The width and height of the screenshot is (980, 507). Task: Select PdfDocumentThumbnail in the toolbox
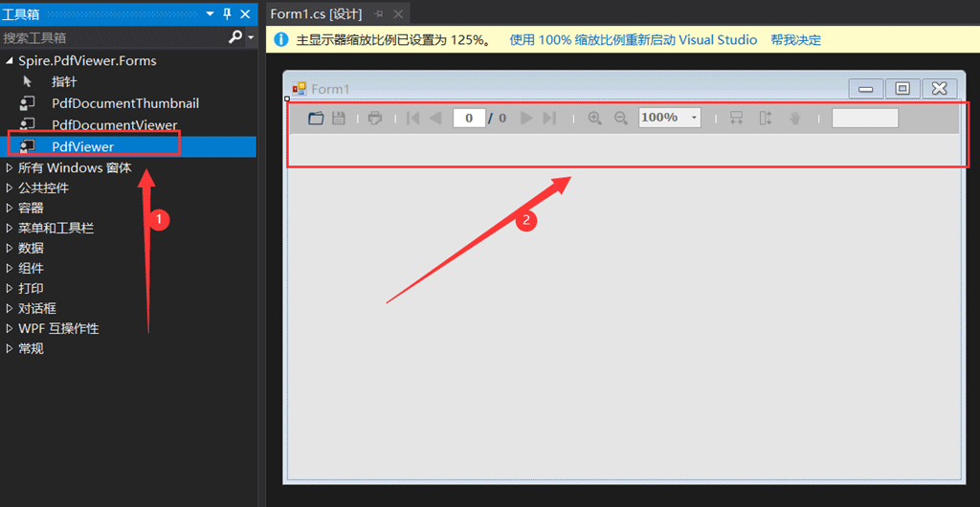125,103
